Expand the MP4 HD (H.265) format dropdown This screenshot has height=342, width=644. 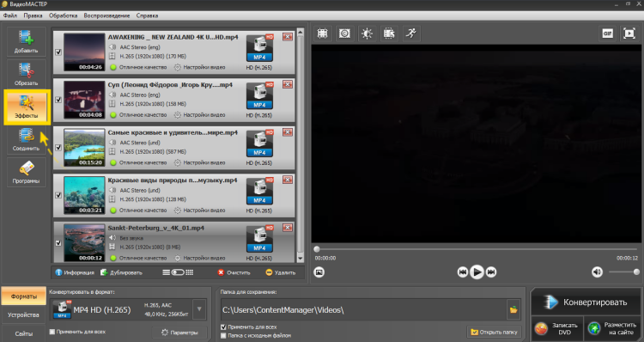[x=199, y=309]
